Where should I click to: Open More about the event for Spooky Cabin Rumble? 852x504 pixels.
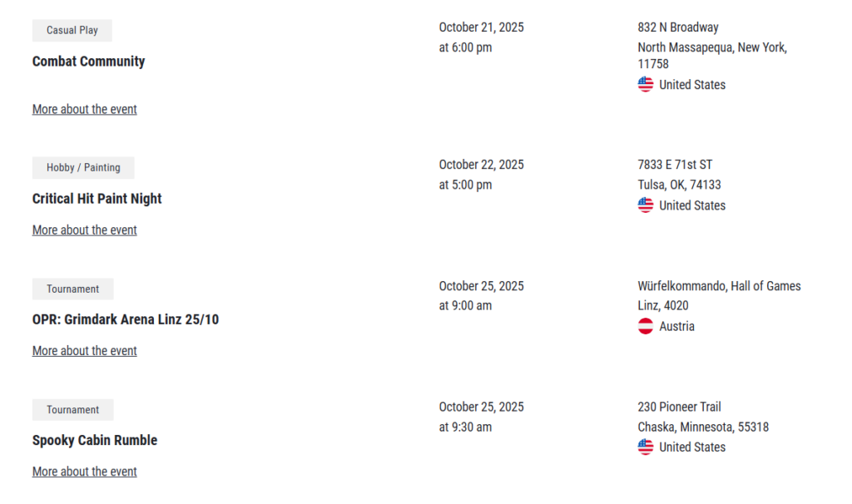[x=85, y=472]
